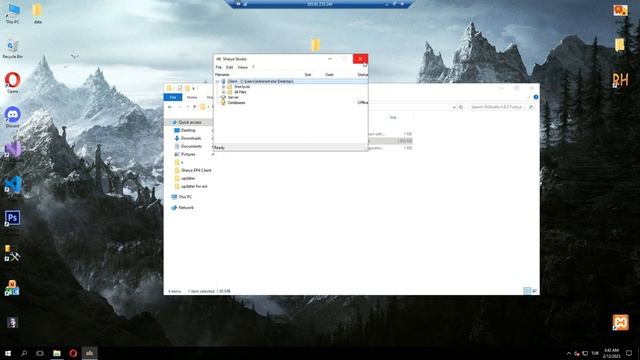
Task: Open Desktop in the Explorer sidebar
Action: pyautogui.click(x=188, y=130)
